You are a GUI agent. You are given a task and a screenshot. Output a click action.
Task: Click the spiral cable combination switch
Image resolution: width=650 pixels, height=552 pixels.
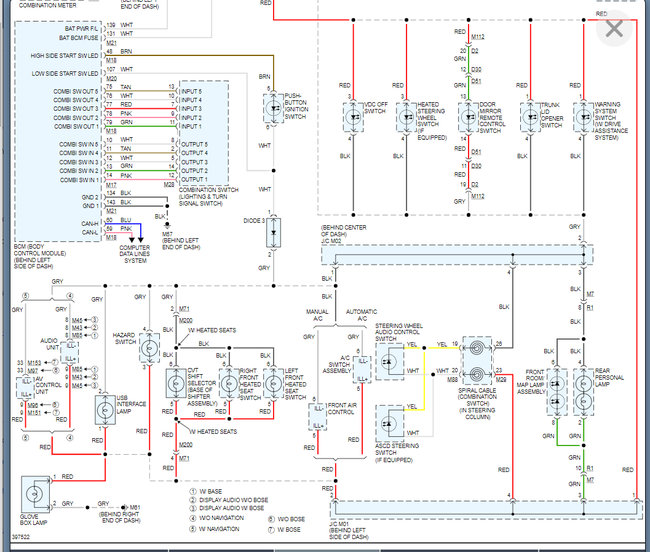(x=477, y=361)
